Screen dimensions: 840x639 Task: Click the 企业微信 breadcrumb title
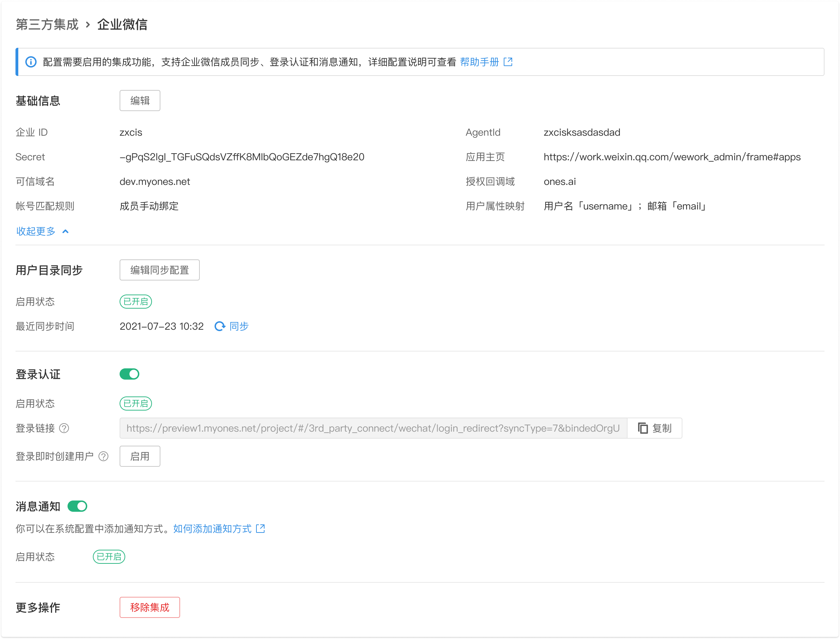[x=122, y=25]
